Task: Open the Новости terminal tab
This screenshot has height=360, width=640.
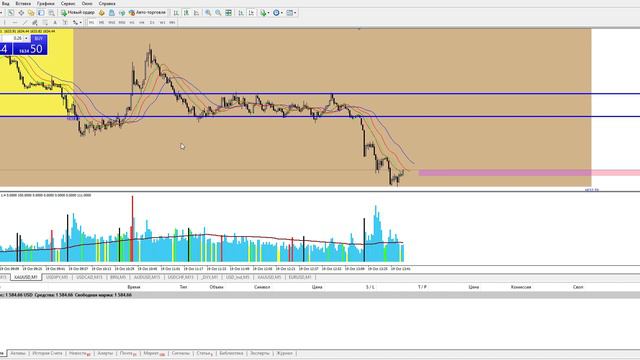Action: click(x=79, y=353)
